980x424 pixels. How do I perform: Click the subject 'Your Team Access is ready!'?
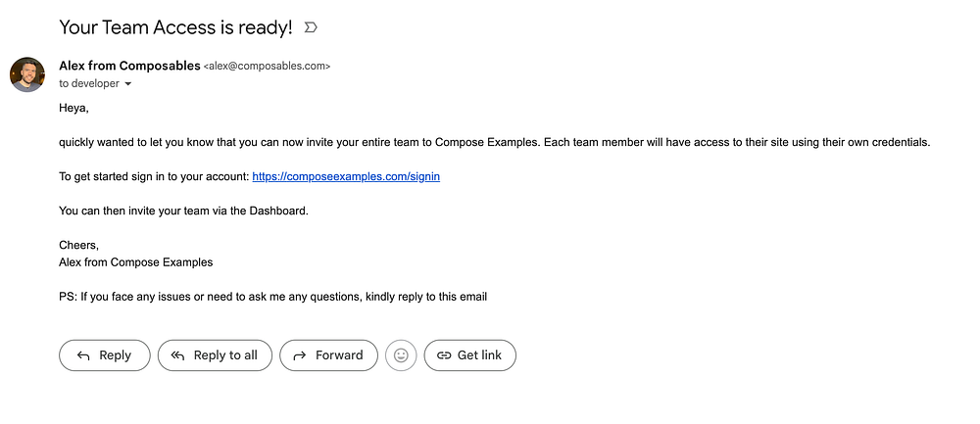coord(175,27)
